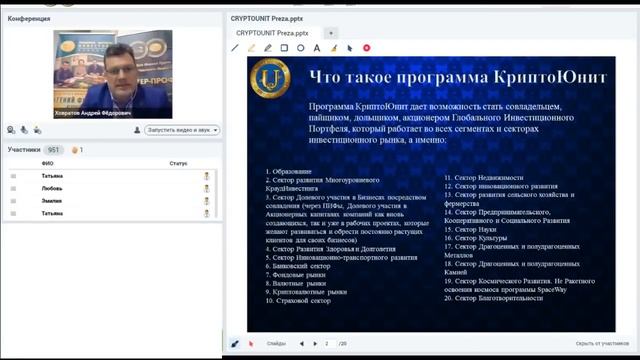This screenshot has width=640, height=360.
Task: Click the participants list scrollbar
Action: pos(216,194)
